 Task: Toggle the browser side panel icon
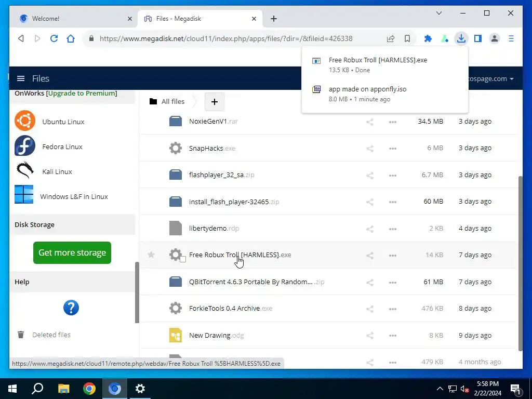pyautogui.click(x=478, y=38)
